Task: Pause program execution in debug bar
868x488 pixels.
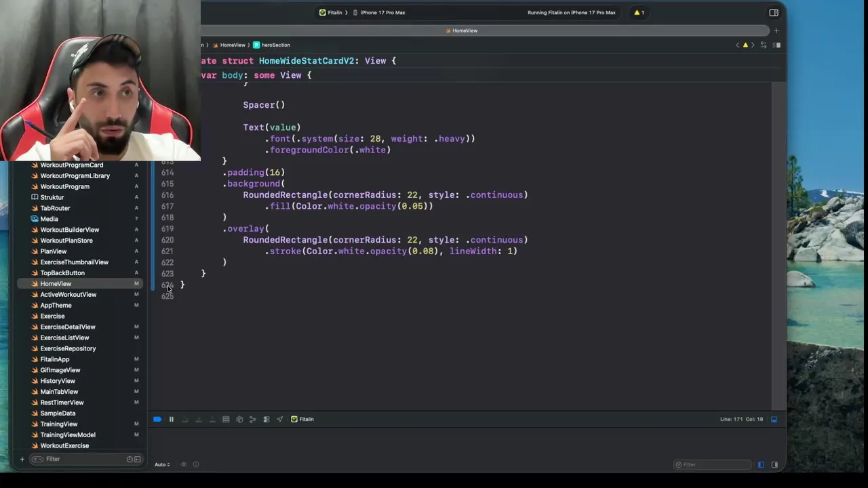Action: click(x=171, y=420)
